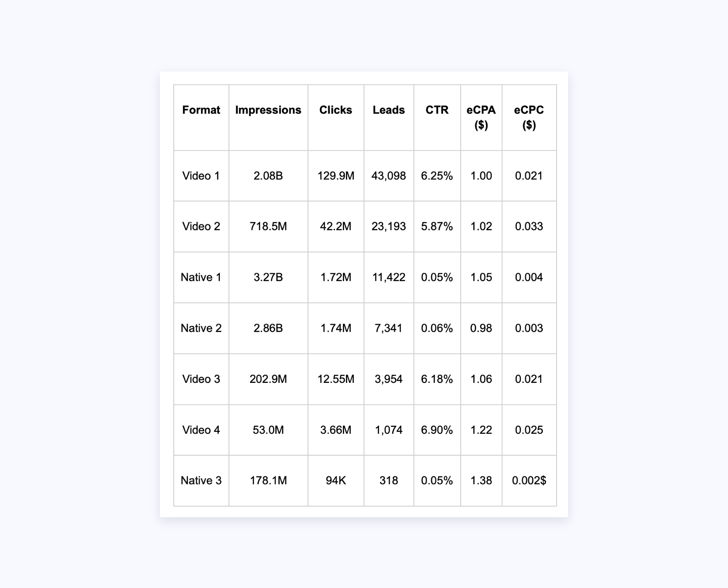Click the 1.74M clicks cell
728x588 pixels.
[336, 328]
